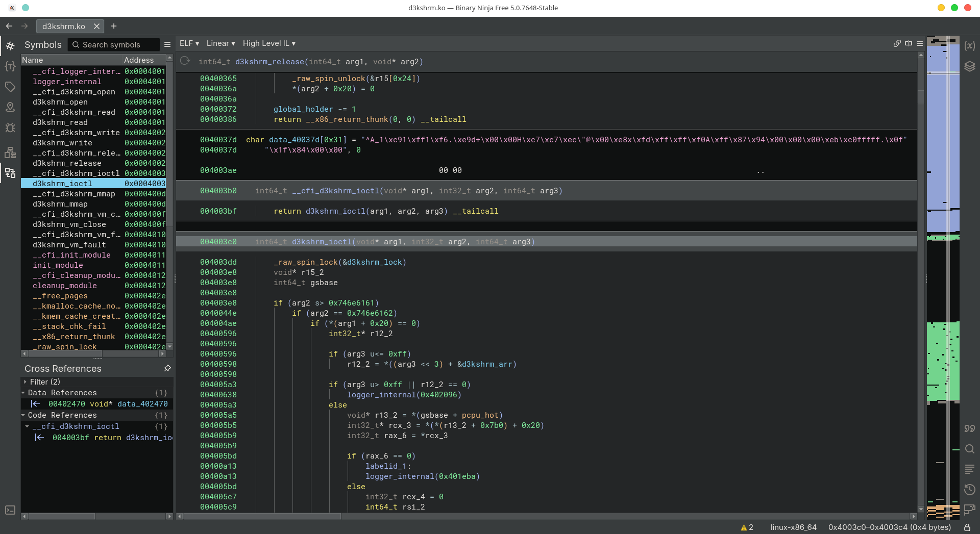Open the bottom right sidebar panel icon
This screenshot has width=980, height=534.
pyautogui.click(x=970, y=510)
